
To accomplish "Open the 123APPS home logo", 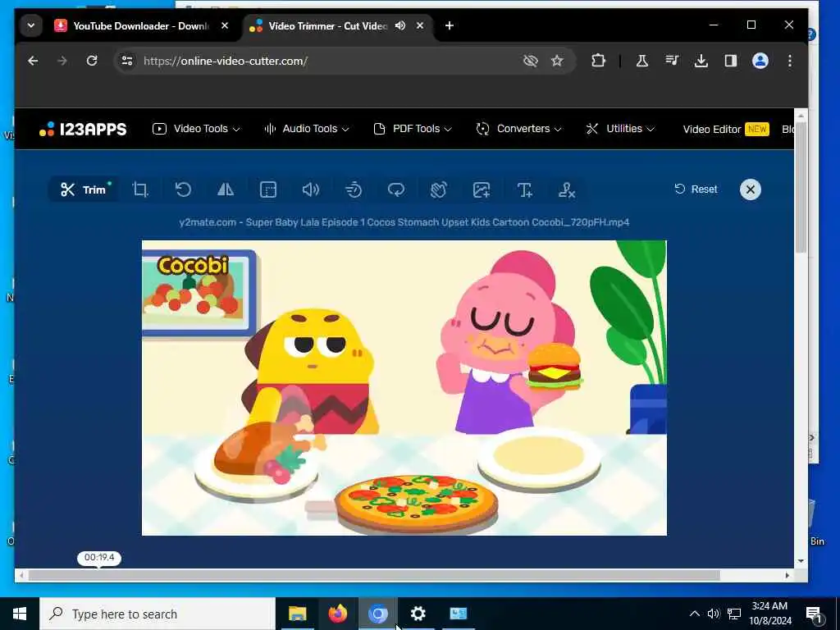I will (83, 129).
